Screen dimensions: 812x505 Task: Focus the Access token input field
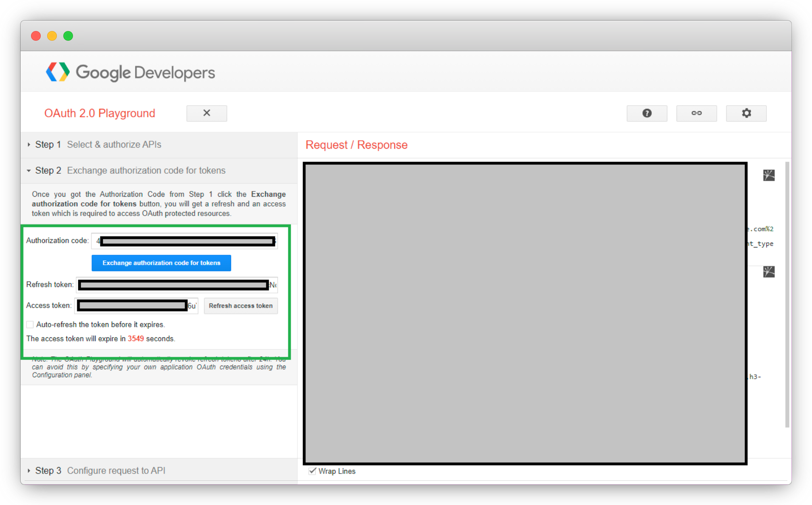[x=136, y=305]
